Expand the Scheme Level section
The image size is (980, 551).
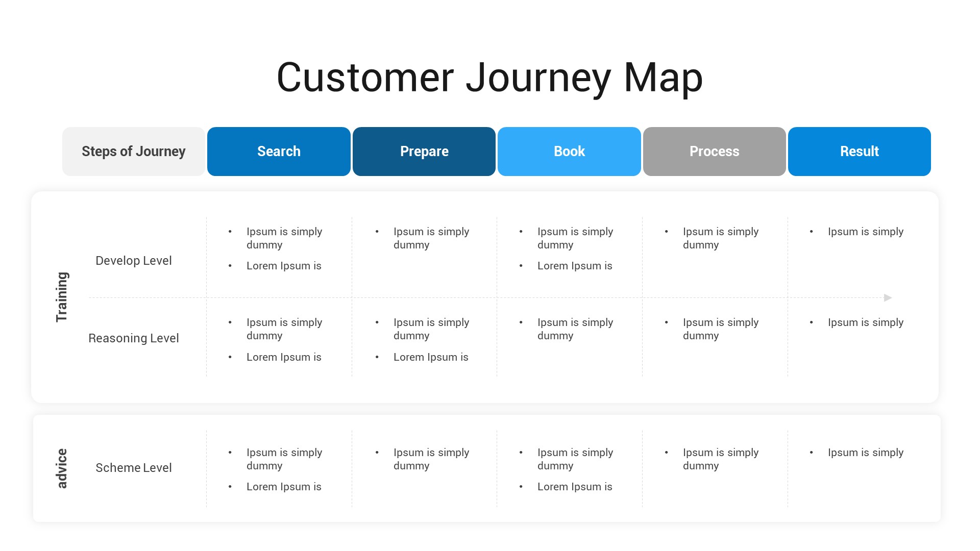click(x=133, y=466)
